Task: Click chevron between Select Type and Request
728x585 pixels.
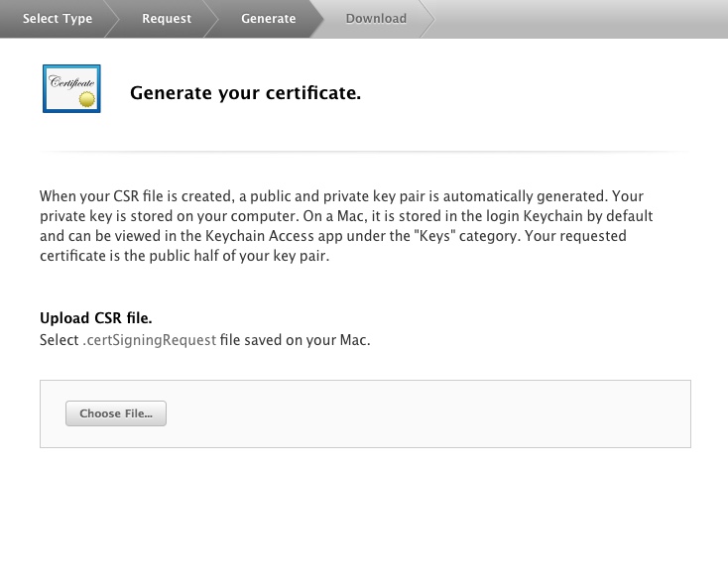Action: click(x=109, y=19)
